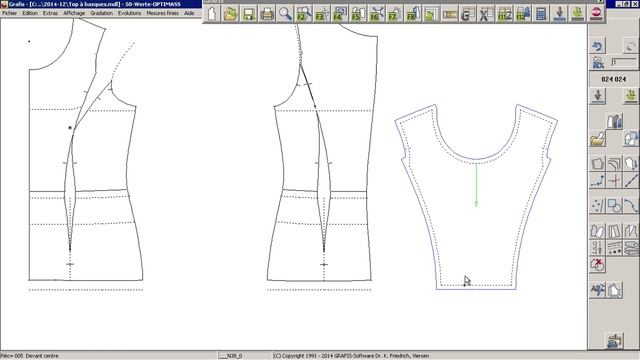Click the pattern piece icon beside ABC
The width and height of the screenshot is (640, 360).
(614, 290)
